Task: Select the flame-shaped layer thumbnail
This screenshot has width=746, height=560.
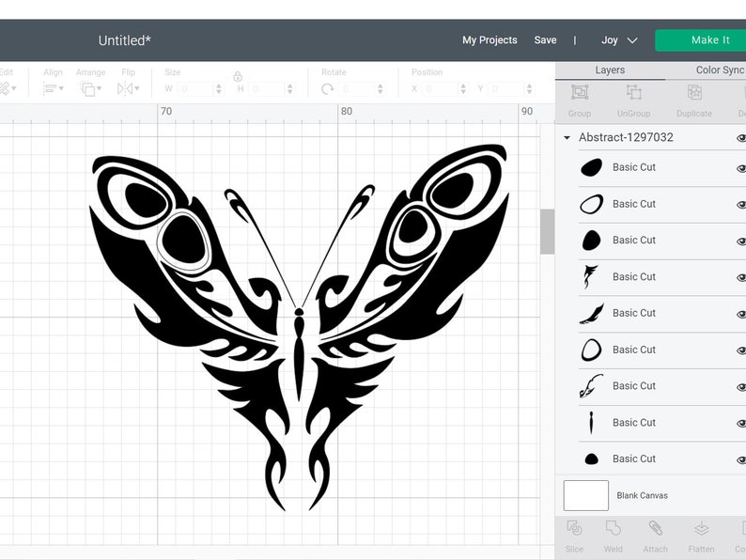Action: (x=590, y=276)
